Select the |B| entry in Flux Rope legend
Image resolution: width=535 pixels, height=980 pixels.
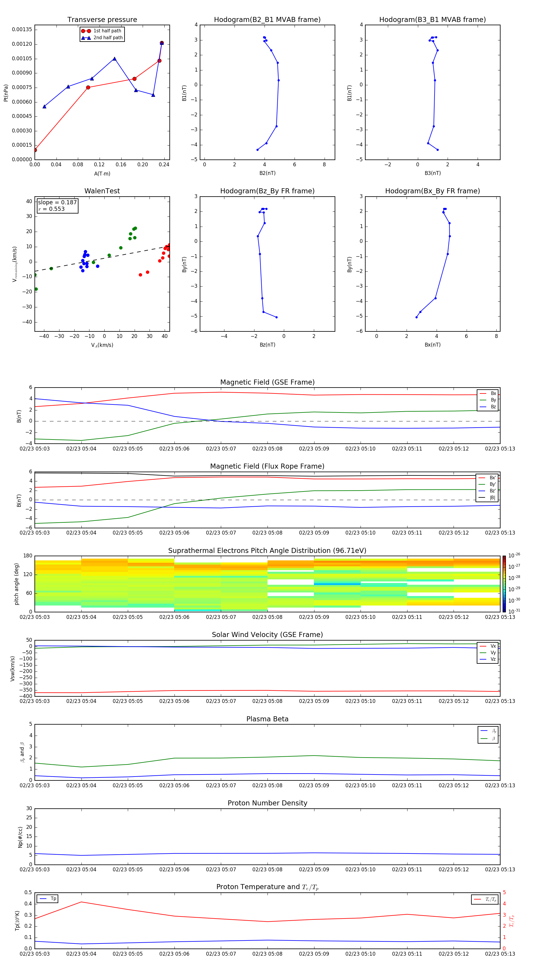tap(487, 498)
